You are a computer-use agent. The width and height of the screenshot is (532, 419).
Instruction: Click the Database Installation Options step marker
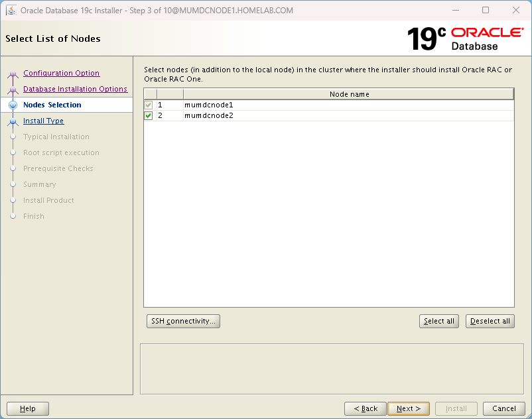(x=13, y=90)
